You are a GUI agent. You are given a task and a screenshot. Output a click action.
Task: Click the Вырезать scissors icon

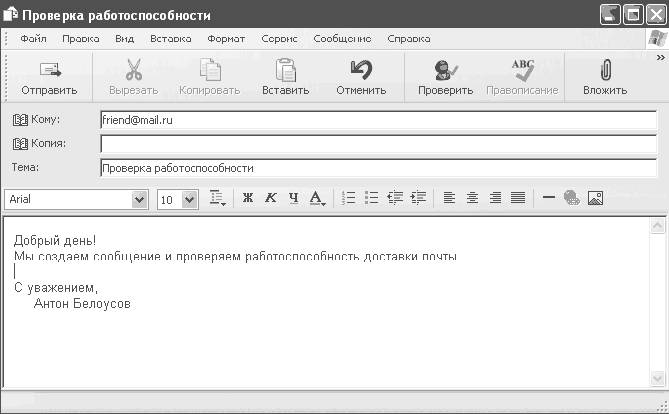[134, 70]
